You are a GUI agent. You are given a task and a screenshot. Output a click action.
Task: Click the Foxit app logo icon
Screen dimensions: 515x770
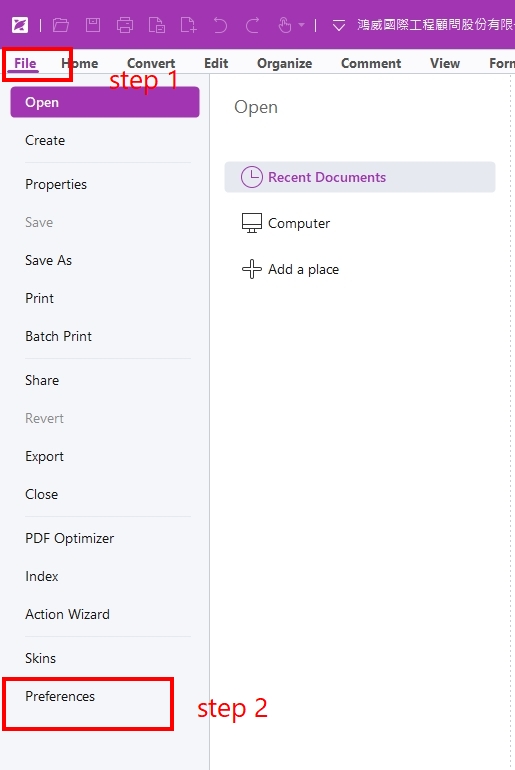[20, 25]
